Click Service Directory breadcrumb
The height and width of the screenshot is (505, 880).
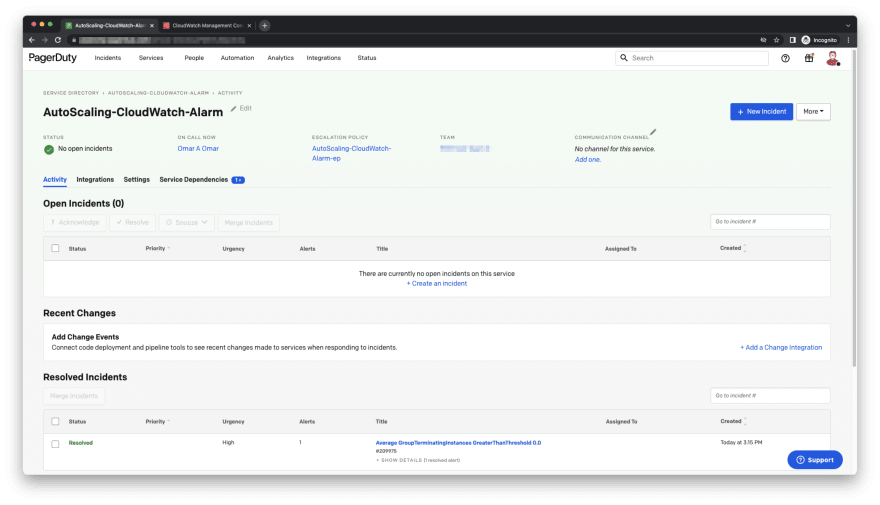[x=71, y=93]
